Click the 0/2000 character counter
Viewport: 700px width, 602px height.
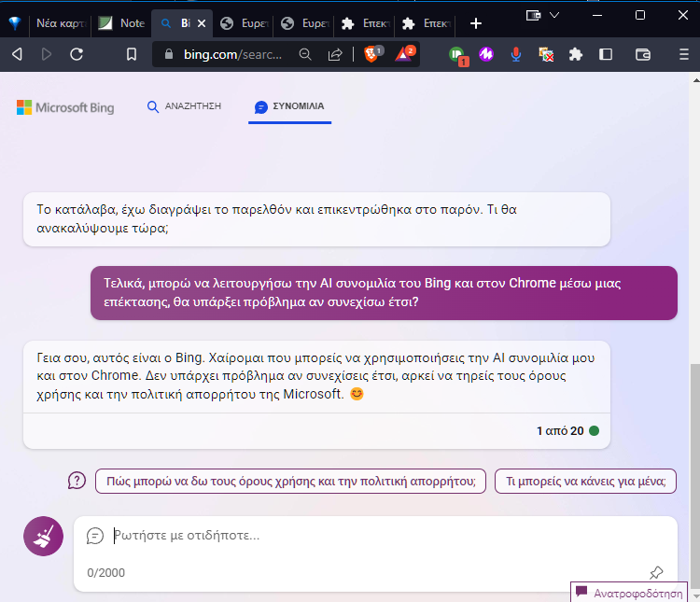[x=105, y=572]
